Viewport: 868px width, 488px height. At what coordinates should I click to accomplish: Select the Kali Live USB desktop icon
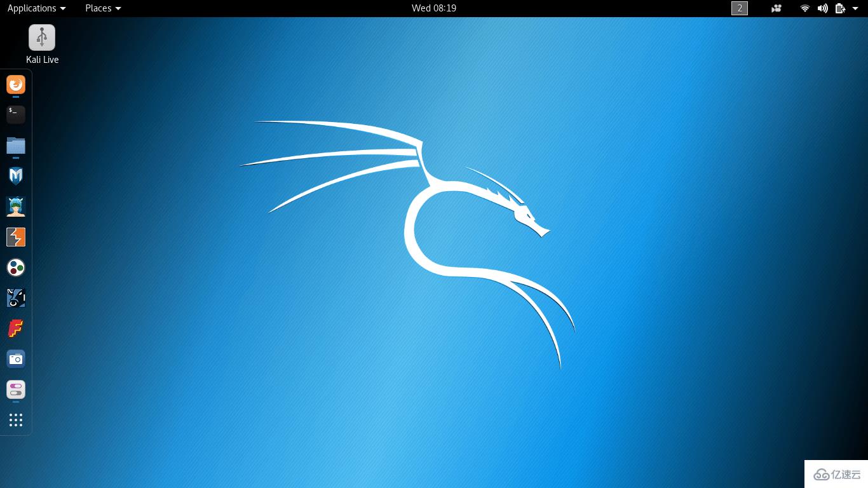[42, 44]
